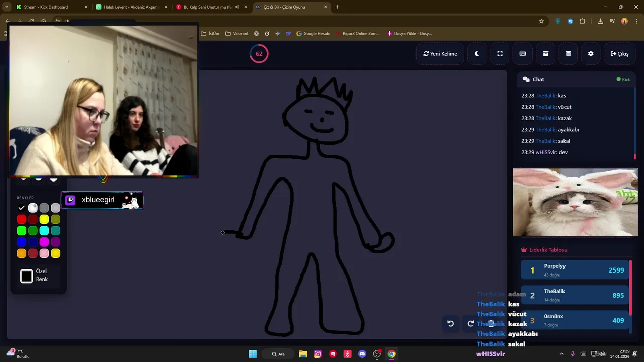Image resolution: width=644 pixels, height=362 pixels.
Task: Click the Liderlik Tablosu heading
Action: pos(548,250)
